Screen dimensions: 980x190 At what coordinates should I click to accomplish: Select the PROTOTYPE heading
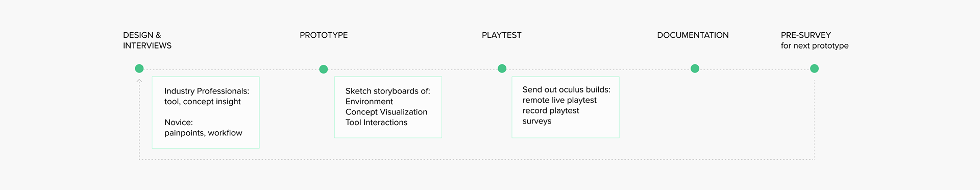point(324,35)
